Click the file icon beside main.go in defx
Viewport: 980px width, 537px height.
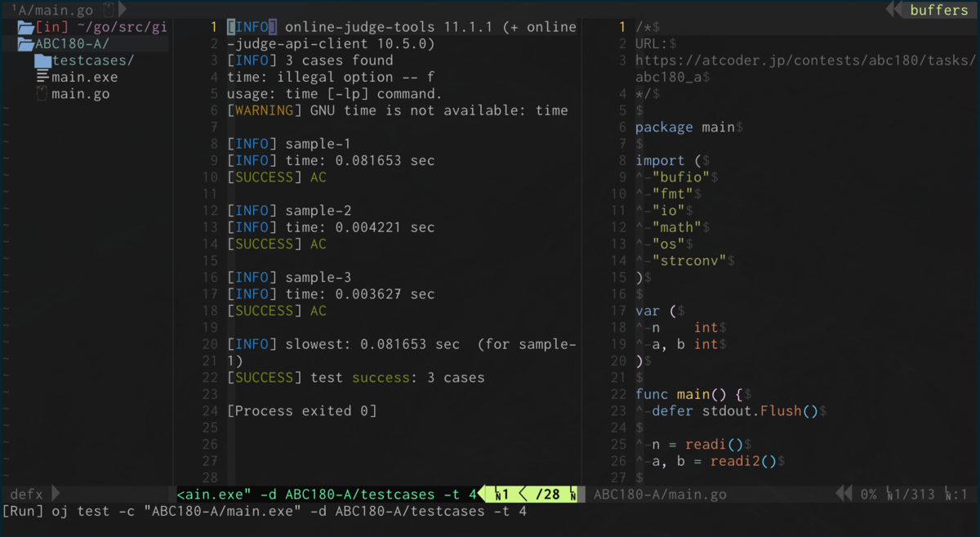click(x=42, y=94)
